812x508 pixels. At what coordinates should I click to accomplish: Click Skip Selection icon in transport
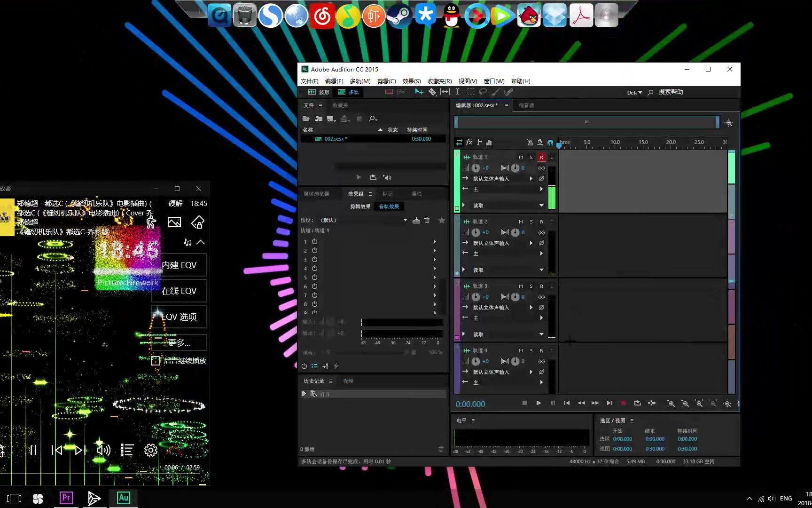pyautogui.click(x=652, y=403)
